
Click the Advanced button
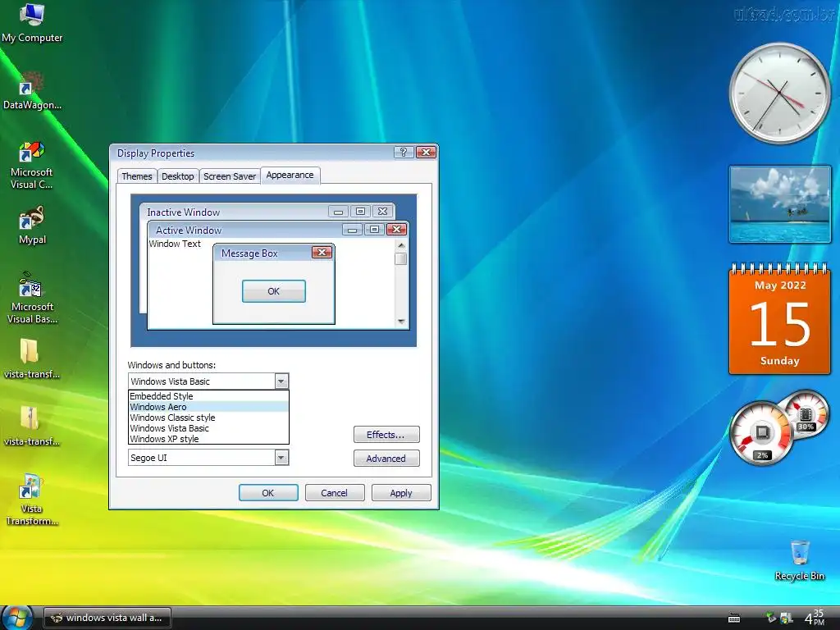click(386, 458)
